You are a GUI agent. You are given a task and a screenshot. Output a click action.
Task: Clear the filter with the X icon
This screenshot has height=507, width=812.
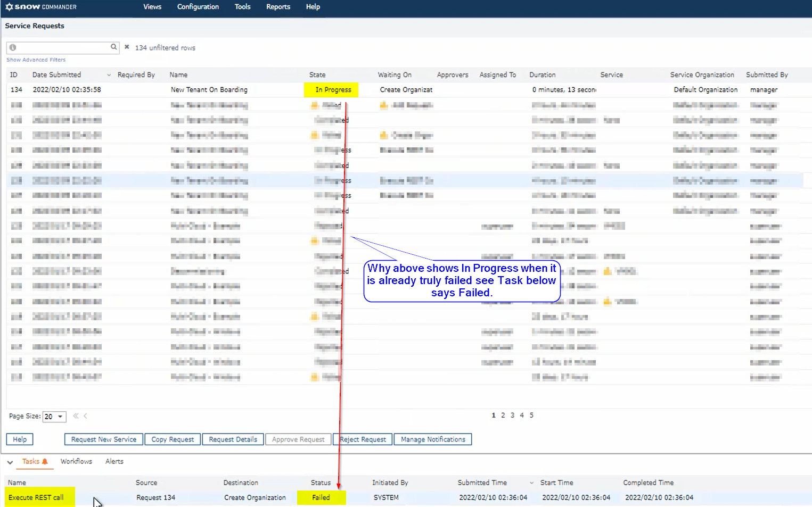click(x=127, y=47)
